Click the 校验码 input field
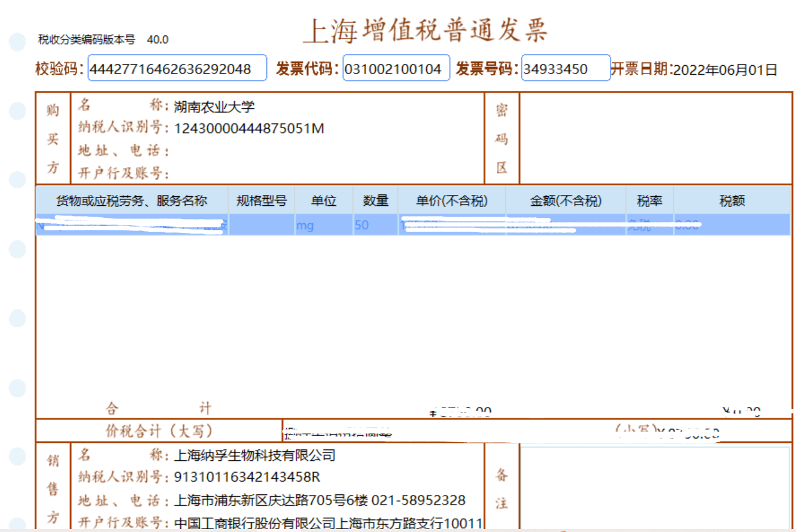Image resolution: width=796 pixels, height=532 pixels. click(x=177, y=68)
